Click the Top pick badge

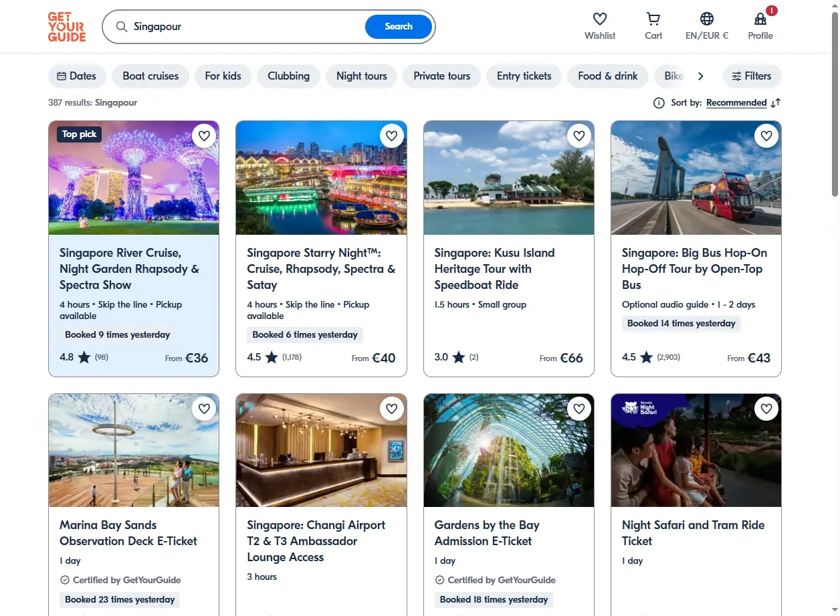[79, 134]
